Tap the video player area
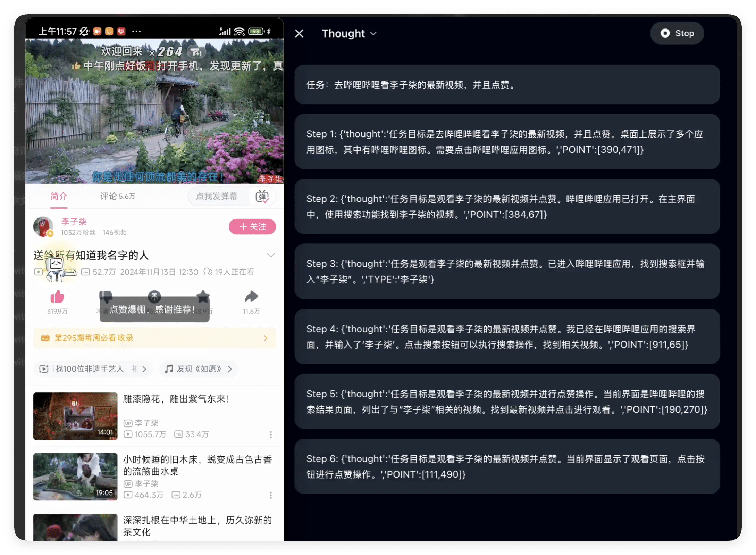This screenshot has height=555, width=756. point(154,111)
